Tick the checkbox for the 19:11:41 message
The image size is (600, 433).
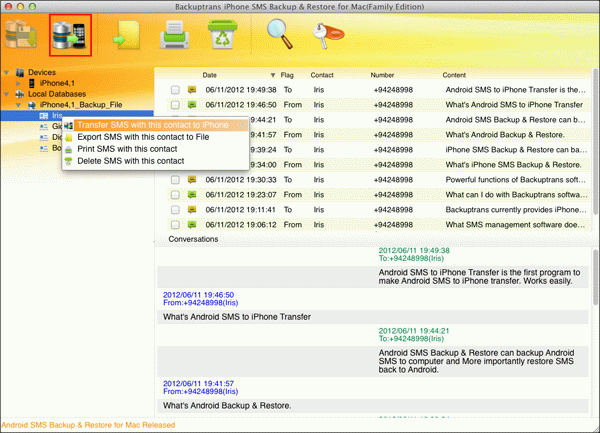[175, 210]
